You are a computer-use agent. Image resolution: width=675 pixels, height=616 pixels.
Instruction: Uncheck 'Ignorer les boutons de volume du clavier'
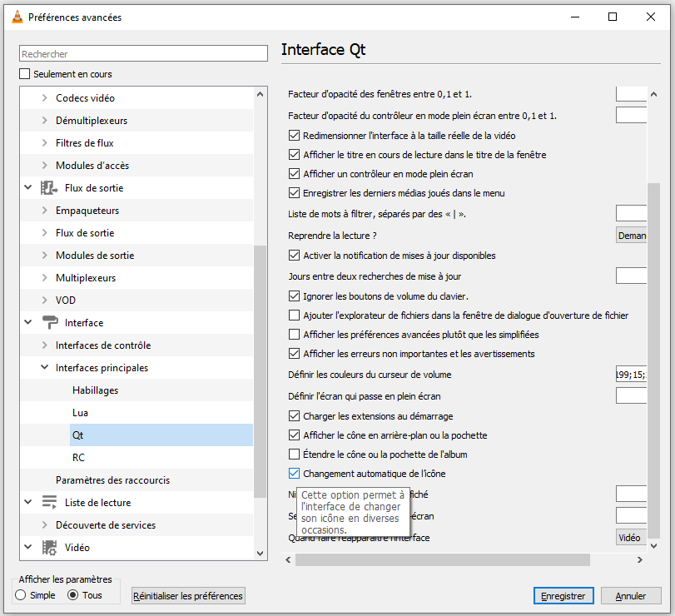click(x=294, y=296)
